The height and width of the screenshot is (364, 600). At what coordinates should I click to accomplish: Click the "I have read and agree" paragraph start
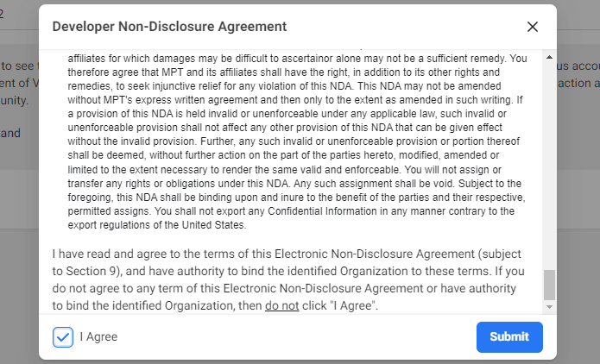tap(112, 256)
